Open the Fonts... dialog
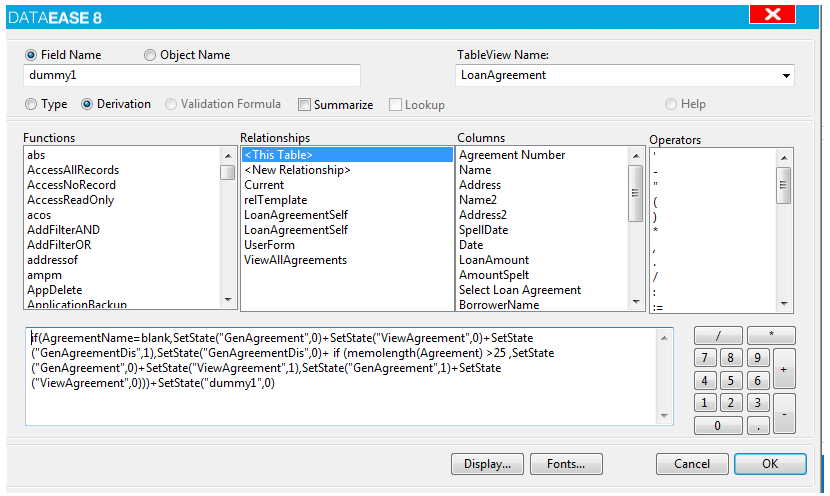Screen dimensions: 830x496 click(x=566, y=464)
